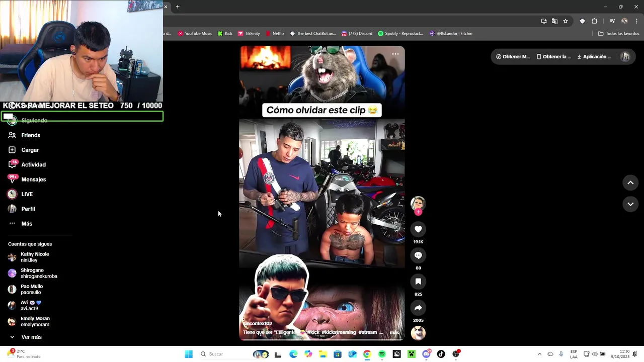Open the Chrome profile avatar
644x362 pixels.
point(624,21)
